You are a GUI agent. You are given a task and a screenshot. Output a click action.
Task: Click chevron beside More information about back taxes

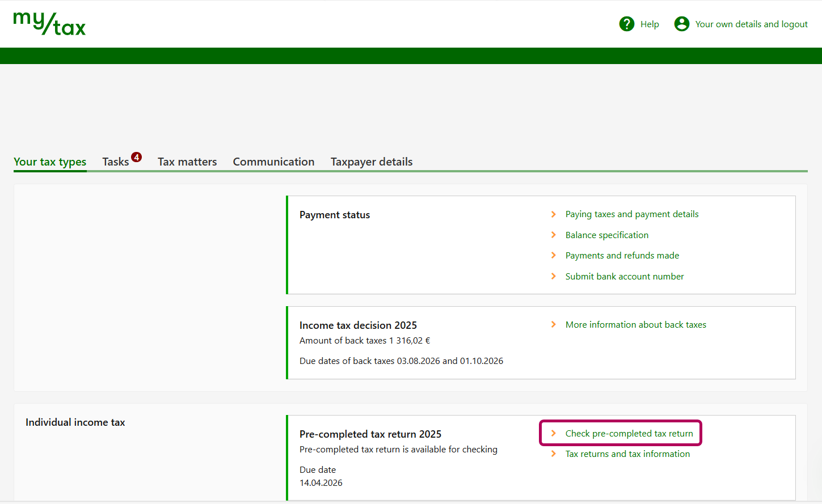[x=554, y=324]
